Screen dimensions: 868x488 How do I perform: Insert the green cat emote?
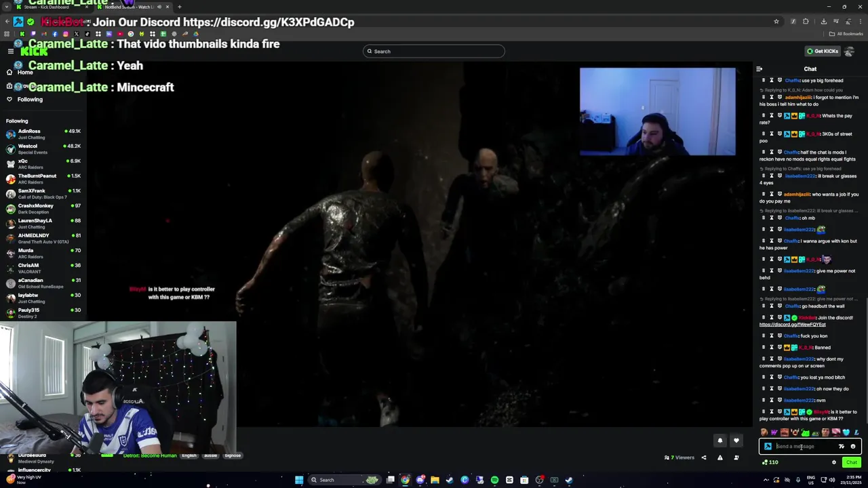coord(805,432)
